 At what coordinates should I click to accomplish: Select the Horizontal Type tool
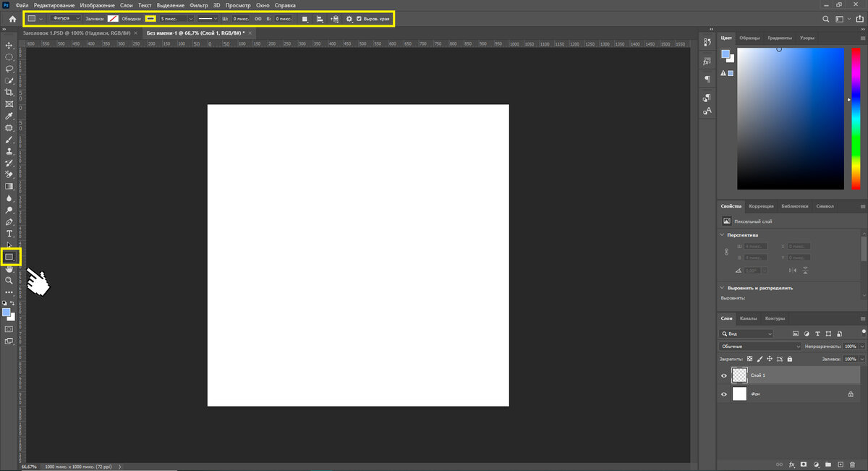[9, 233]
